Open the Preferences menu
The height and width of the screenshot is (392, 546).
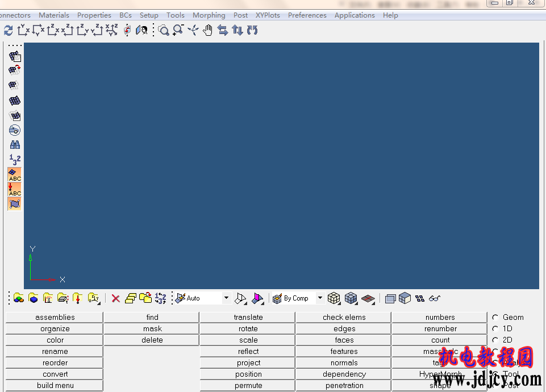click(307, 15)
